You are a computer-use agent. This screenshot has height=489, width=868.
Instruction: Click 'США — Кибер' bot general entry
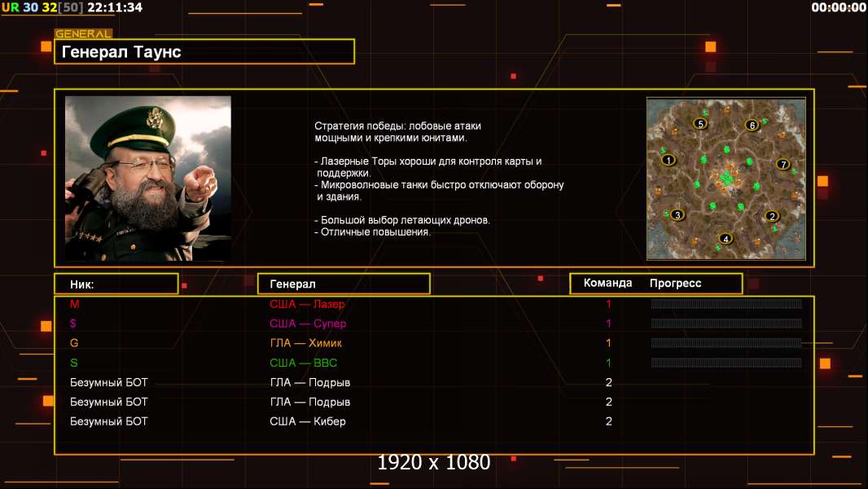point(307,421)
